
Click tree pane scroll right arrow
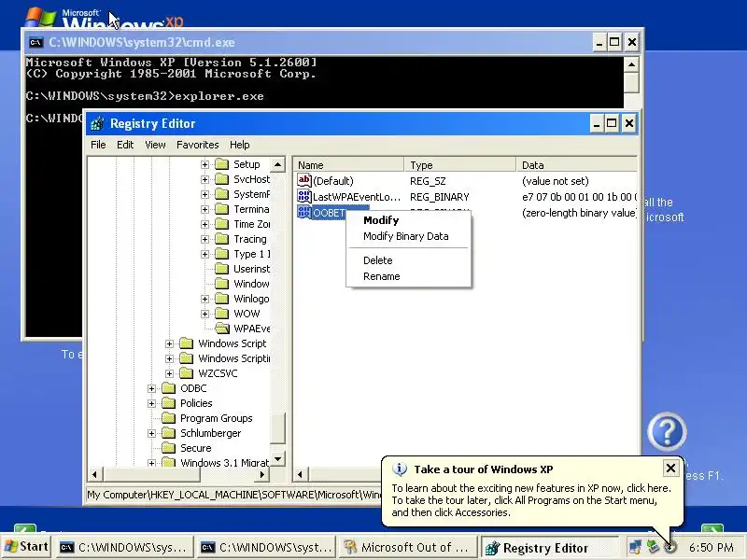[x=262, y=474]
